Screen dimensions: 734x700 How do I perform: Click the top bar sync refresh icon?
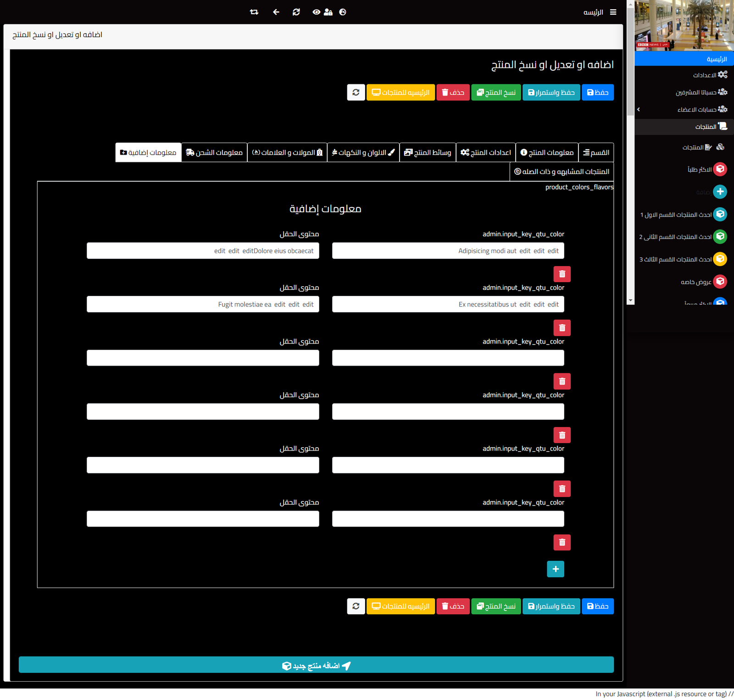point(296,12)
